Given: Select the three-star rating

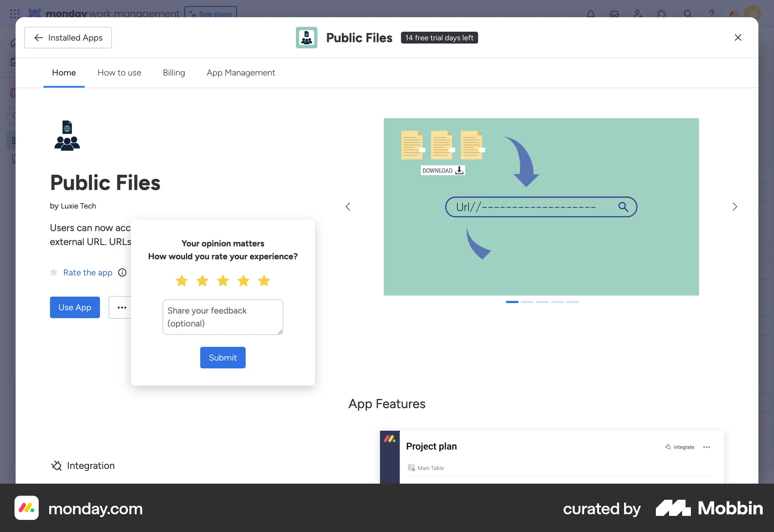Looking at the screenshot, I should point(223,281).
